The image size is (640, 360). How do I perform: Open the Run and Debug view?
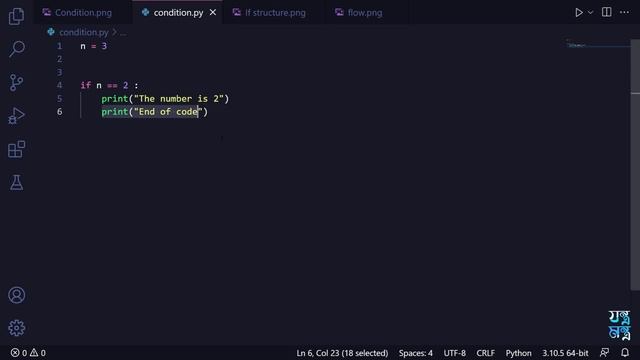click(x=16, y=116)
